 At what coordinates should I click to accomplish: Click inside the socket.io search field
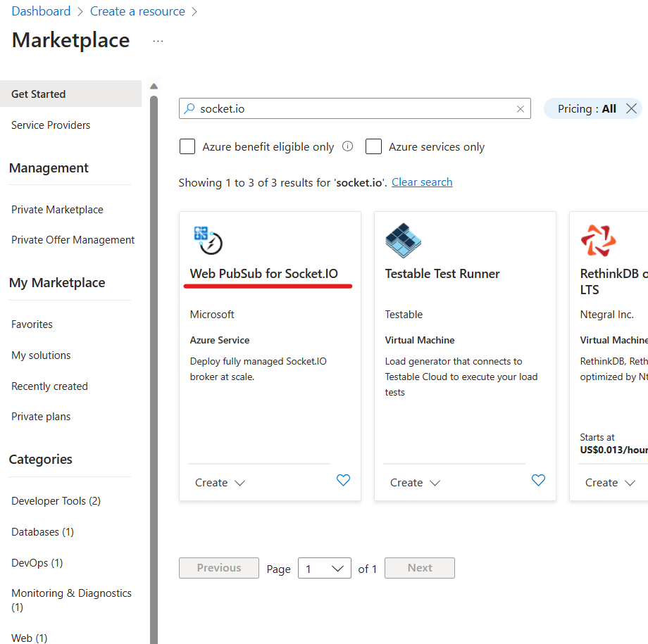pyautogui.click(x=317, y=108)
